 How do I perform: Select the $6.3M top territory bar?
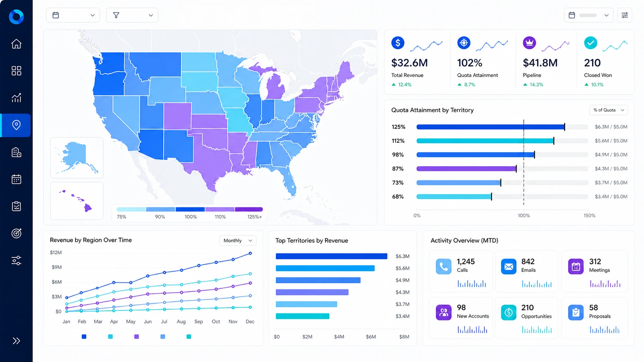tap(331, 256)
